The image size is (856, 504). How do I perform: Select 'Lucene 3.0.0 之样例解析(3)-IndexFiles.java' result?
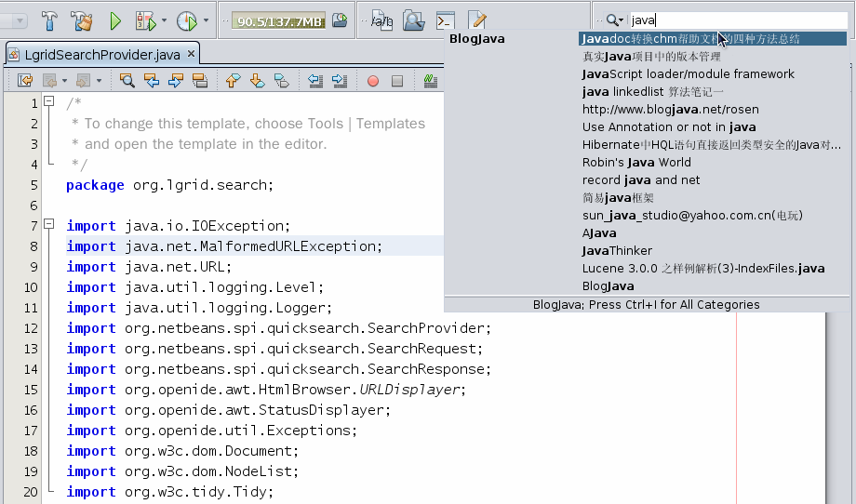(x=713, y=269)
